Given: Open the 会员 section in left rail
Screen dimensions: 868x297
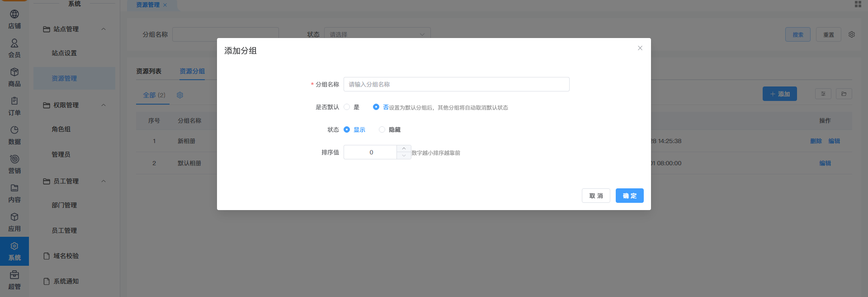Looking at the screenshot, I should 14,48.
